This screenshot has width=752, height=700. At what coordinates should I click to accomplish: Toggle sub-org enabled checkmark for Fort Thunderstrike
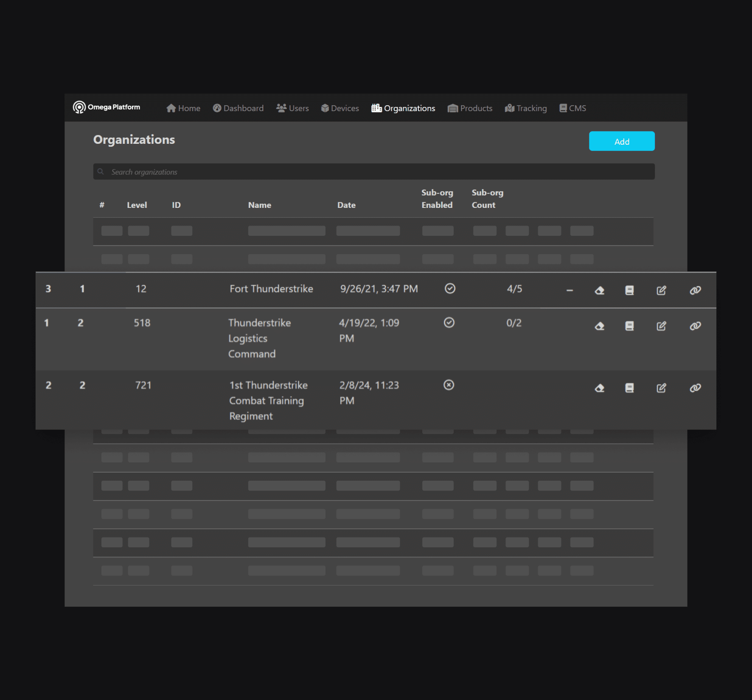[450, 288]
